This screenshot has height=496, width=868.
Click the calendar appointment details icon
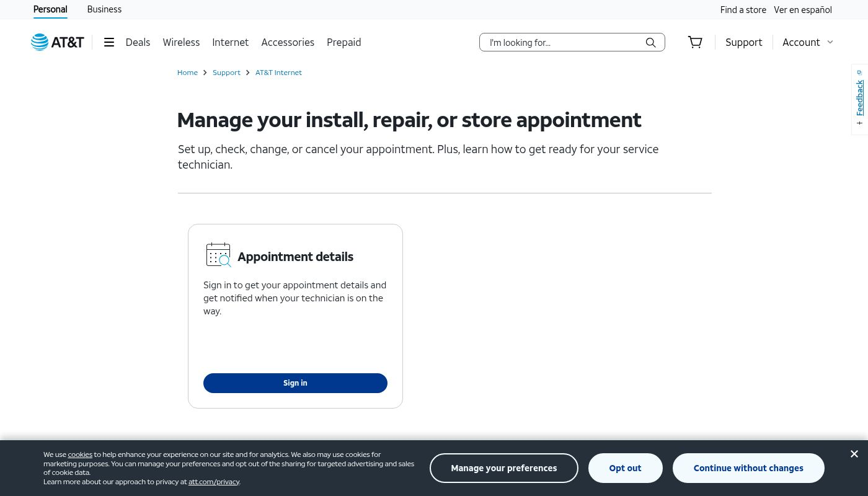click(218, 255)
